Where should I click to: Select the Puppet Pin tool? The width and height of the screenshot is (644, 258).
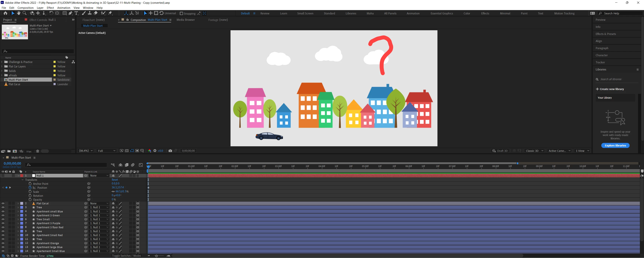(x=110, y=13)
